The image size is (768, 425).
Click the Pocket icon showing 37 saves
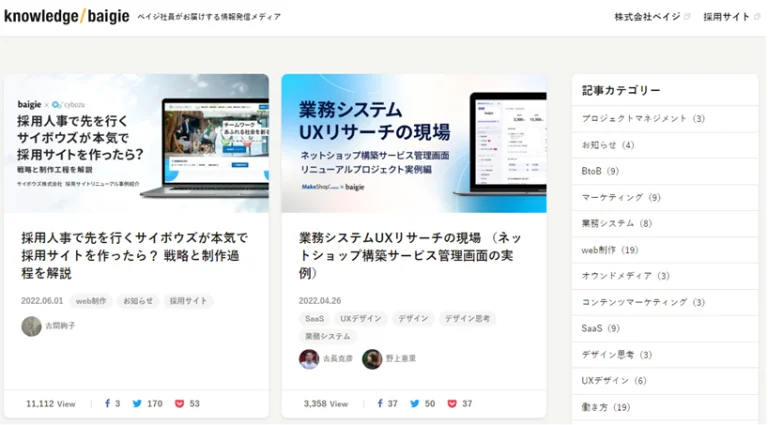click(x=452, y=403)
